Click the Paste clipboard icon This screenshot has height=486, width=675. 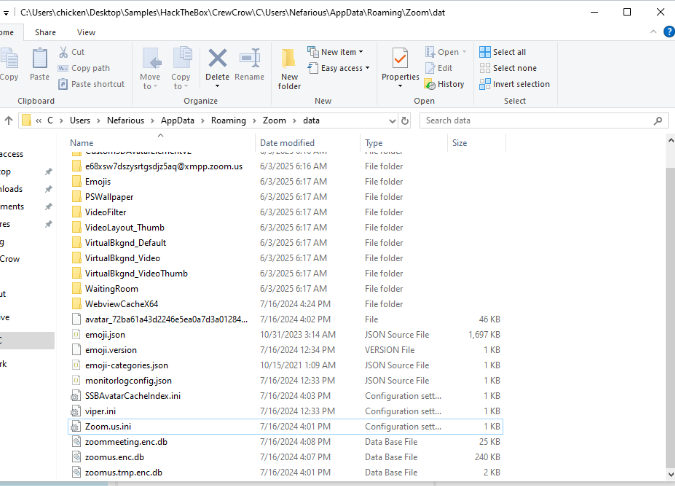(x=40, y=58)
